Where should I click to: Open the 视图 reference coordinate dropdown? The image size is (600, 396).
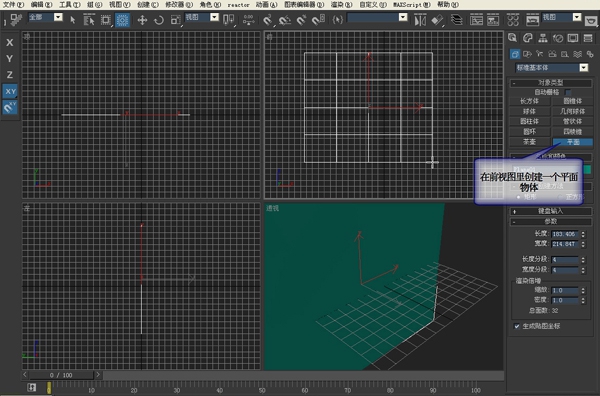202,17
